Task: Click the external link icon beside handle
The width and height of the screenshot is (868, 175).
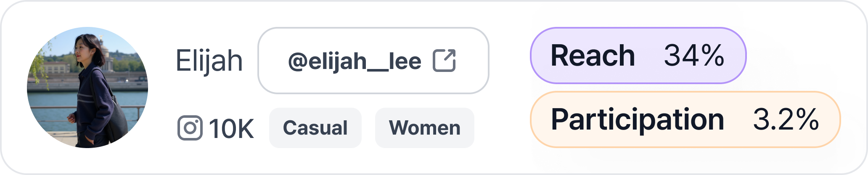Action: tap(444, 61)
